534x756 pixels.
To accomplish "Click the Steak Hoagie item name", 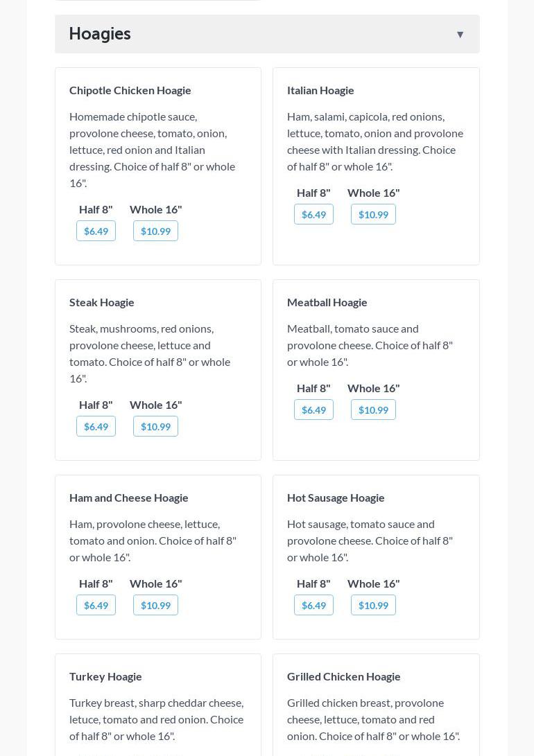I will click(102, 302).
